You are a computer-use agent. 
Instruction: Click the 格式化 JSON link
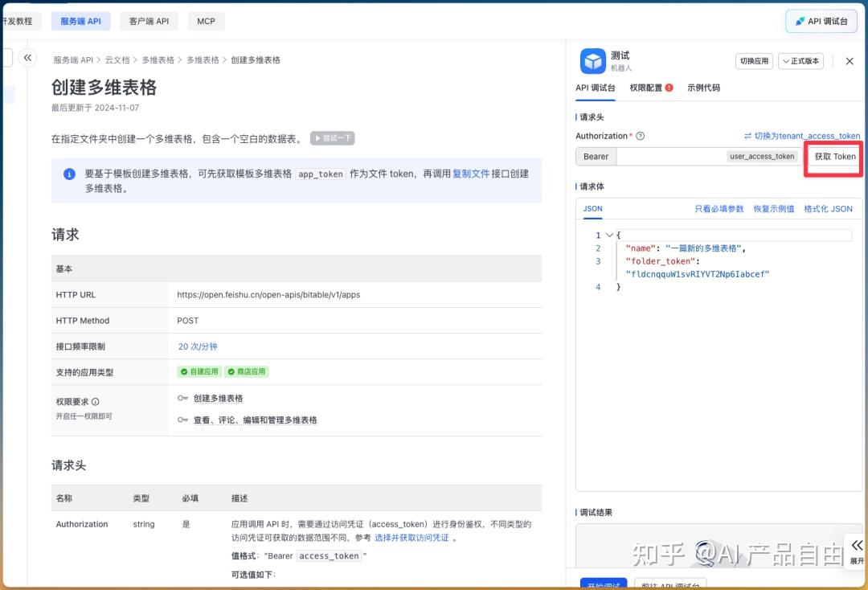point(828,209)
